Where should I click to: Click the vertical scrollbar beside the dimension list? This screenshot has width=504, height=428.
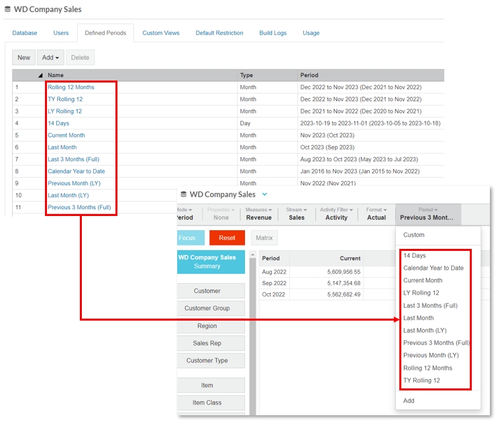click(x=253, y=335)
